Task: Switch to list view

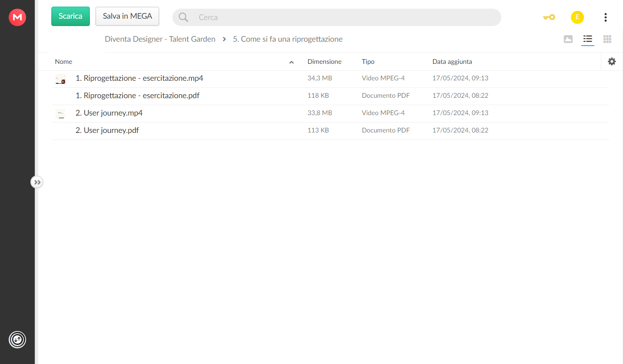Action: (588, 39)
